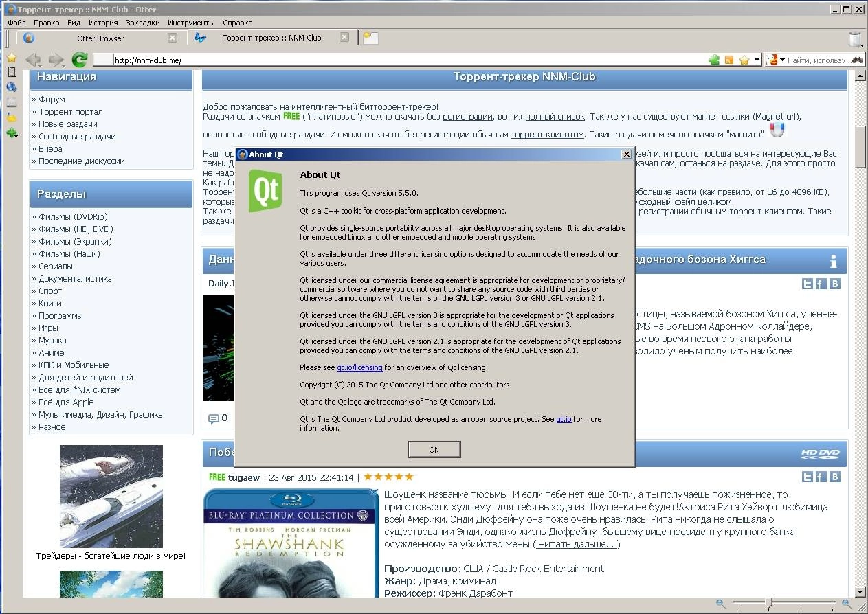Open the Shawshank Redemption cover image
868x614 pixels.
coord(291,543)
